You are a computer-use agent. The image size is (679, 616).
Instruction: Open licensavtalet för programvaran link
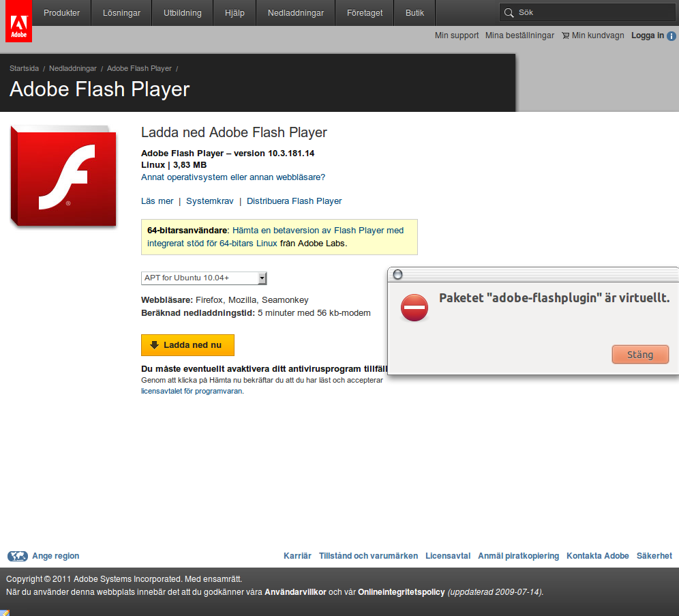192,391
